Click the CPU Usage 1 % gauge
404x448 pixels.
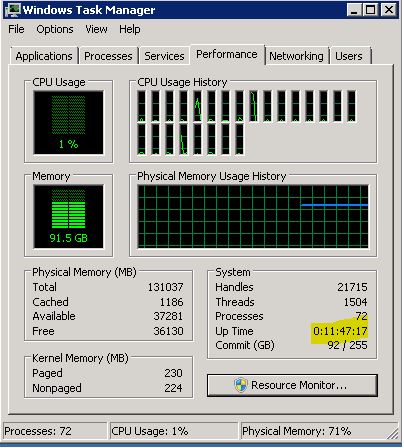tap(68, 122)
